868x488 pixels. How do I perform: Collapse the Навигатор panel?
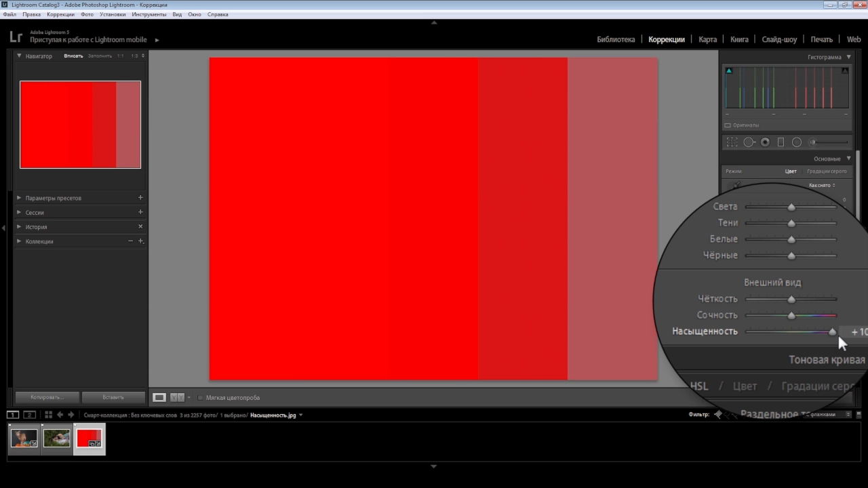click(x=19, y=56)
